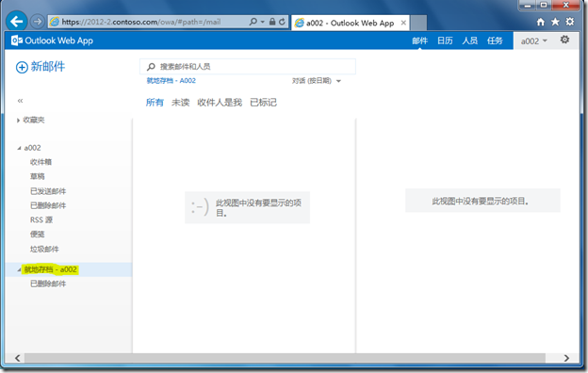Select the a002 mailbox root
This screenshot has height=373, width=588.
pos(33,148)
